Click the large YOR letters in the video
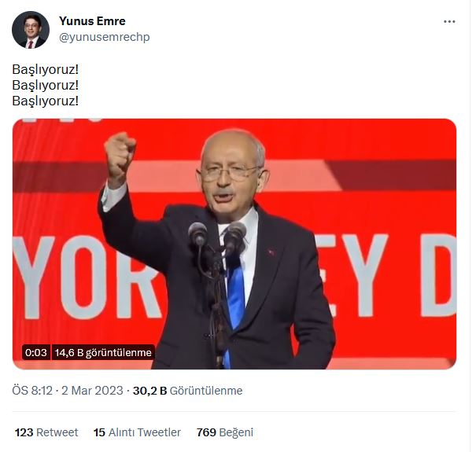The width and height of the screenshot is (476, 452). 87,277
